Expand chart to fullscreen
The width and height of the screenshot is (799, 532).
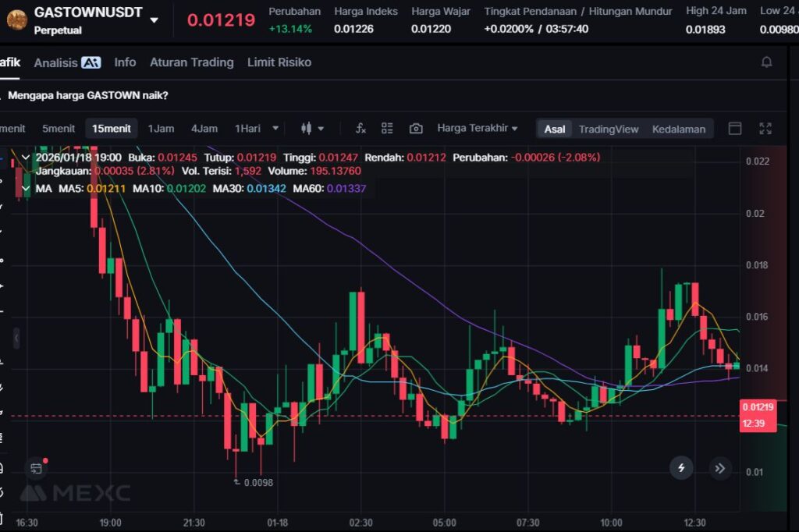point(765,129)
